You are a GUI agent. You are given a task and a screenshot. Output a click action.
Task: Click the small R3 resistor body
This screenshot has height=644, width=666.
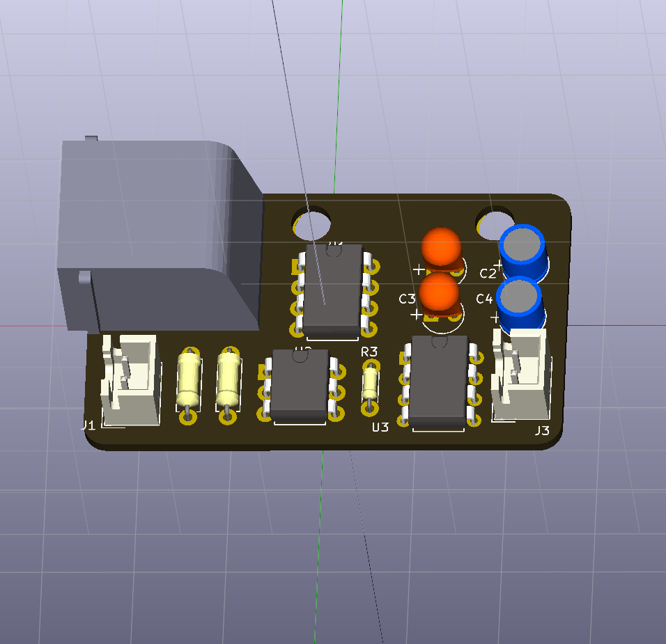[x=370, y=382]
